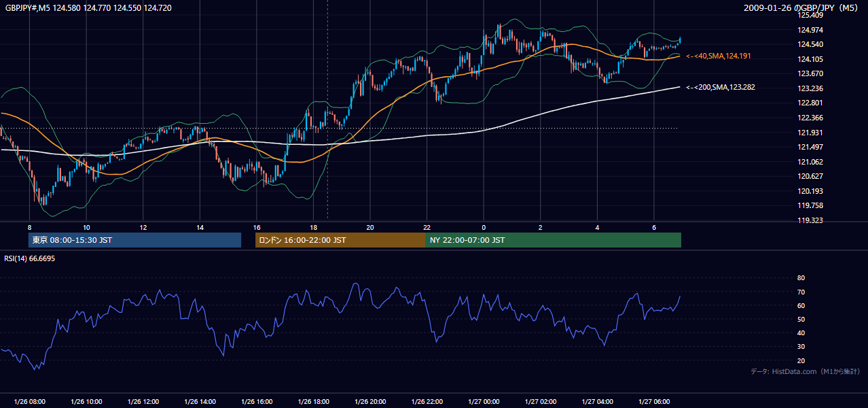The width and height of the screenshot is (868, 408).
Task: Select the 東京 08:00-15:30 JST session bar
Action: tap(135, 240)
